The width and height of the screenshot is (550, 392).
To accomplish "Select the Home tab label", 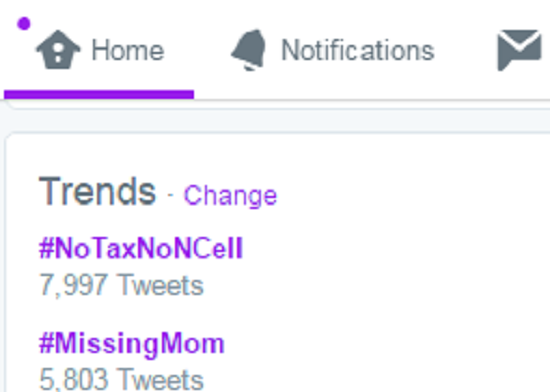I will (x=128, y=50).
